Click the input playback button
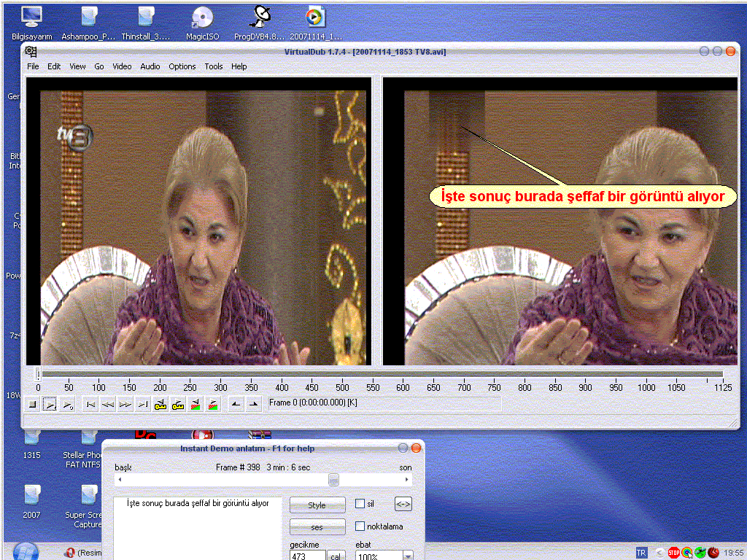The image size is (747, 560). (50, 405)
